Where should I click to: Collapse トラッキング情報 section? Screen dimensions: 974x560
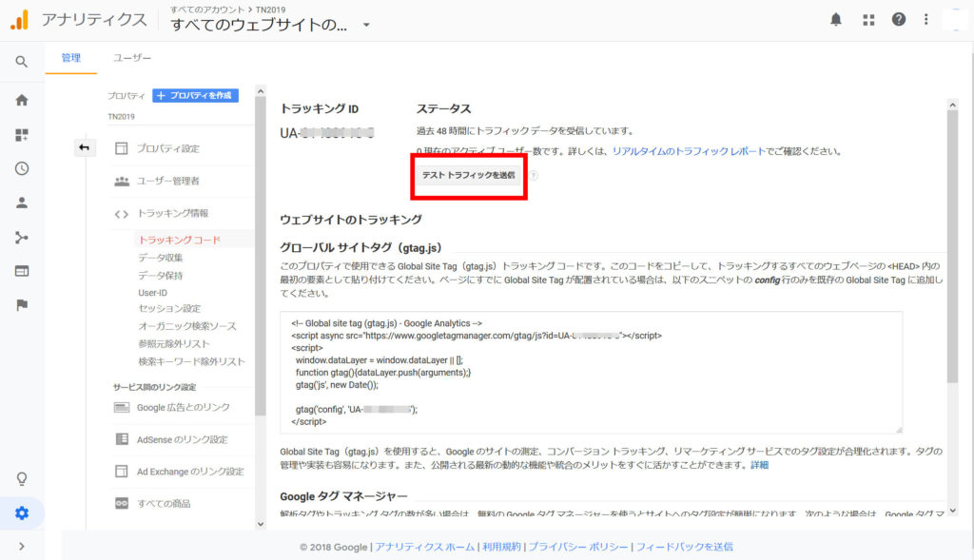tap(173, 213)
